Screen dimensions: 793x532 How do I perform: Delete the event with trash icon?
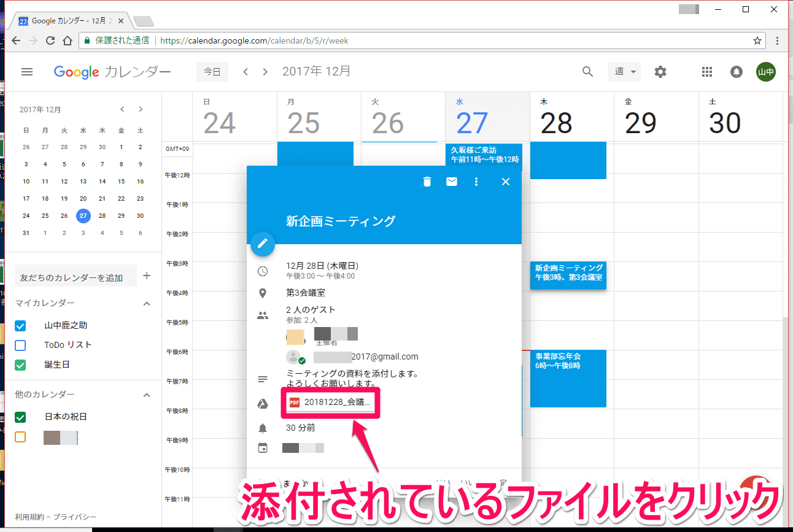point(427,182)
